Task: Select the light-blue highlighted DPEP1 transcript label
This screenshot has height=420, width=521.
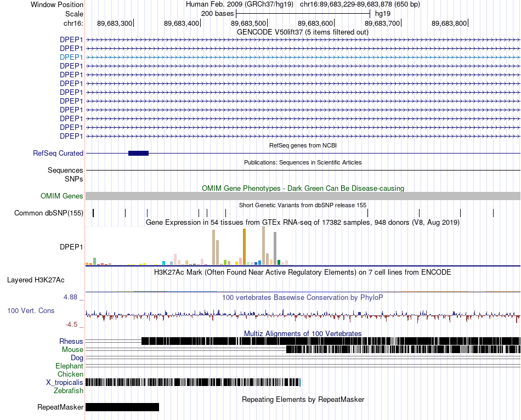Action: click(71, 57)
